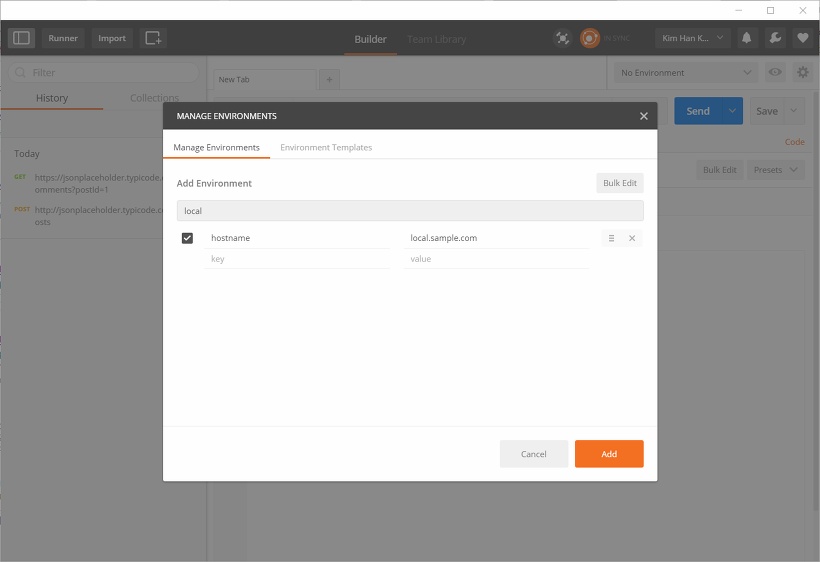Open the GET jsonplaceholder history entry

coord(89,183)
